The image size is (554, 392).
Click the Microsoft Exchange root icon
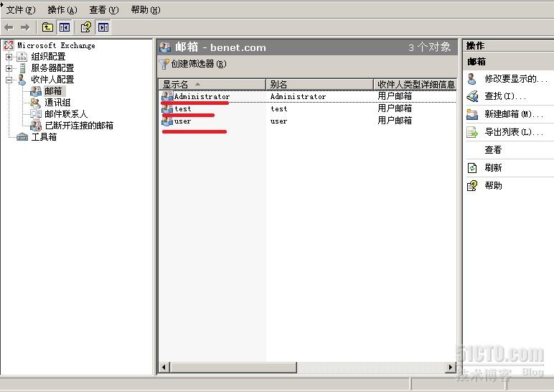click(9, 45)
